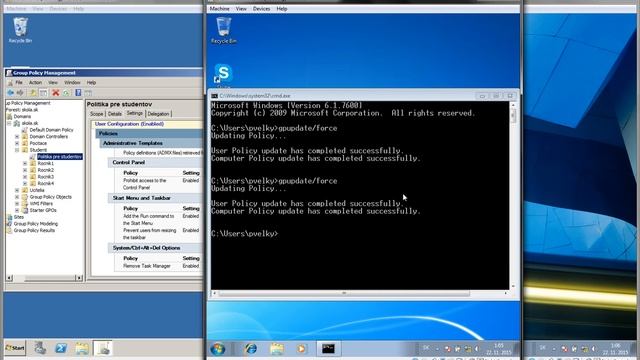Expand the Starter GPOs node
The image size is (640, 360).
click(x=17, y=210)
